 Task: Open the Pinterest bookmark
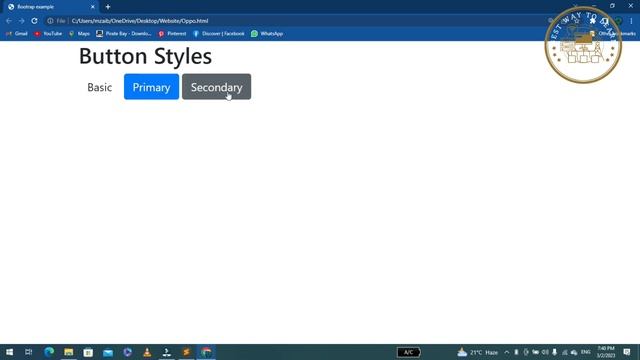(x=172, y=34)
